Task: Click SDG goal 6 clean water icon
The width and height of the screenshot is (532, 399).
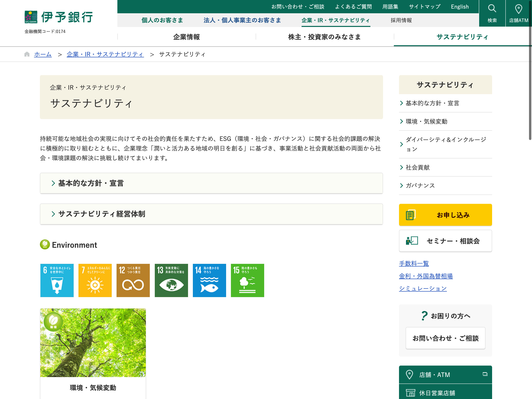Action: pyautogui.click(x=57, y=280)
